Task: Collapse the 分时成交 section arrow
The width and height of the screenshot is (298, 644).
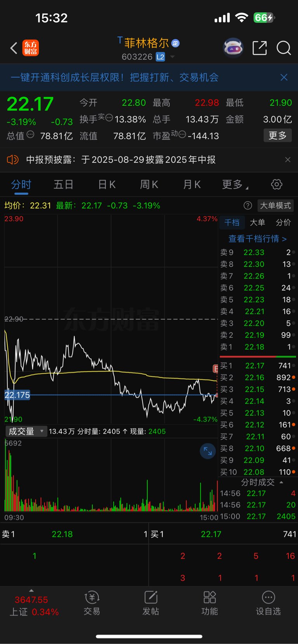Action: click(x=281, y=482)
